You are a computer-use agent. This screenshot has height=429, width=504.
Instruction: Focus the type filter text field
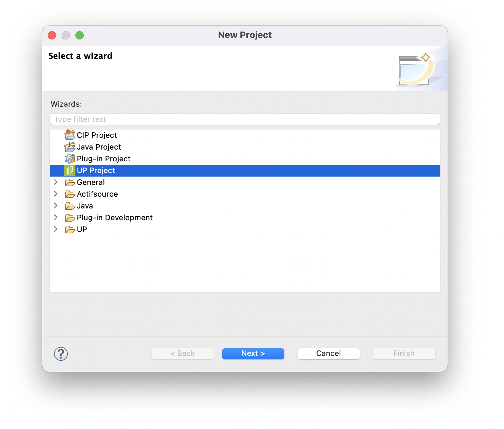pyautogui.click(x=245, y=119)
